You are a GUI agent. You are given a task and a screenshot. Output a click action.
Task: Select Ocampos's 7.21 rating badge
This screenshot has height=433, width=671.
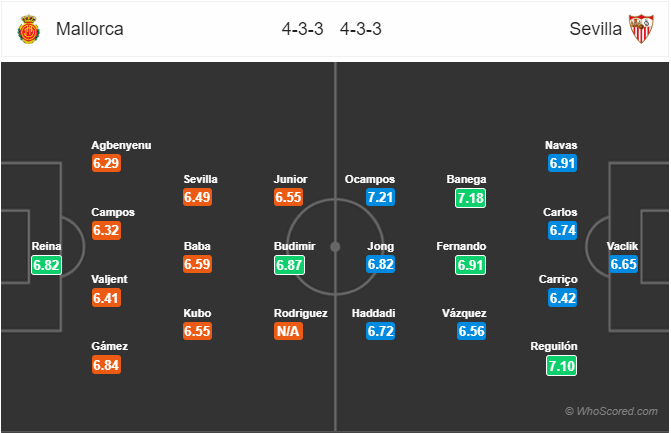pyautogui.click(x=380, y=197)
